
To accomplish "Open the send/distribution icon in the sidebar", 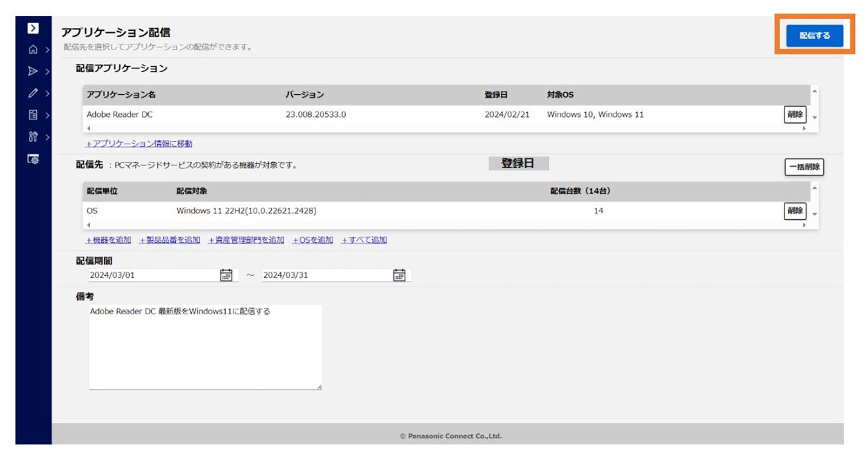I will tap(33, 71).
